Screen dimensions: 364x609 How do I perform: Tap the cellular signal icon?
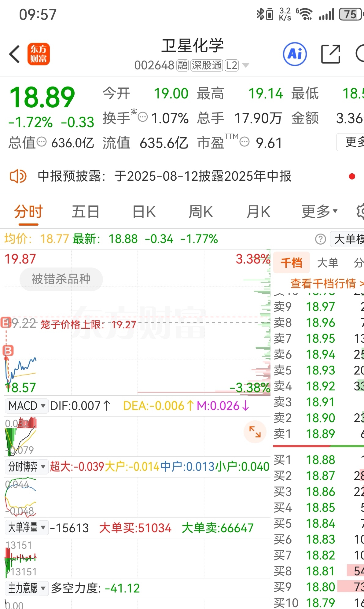pos(326,15)
